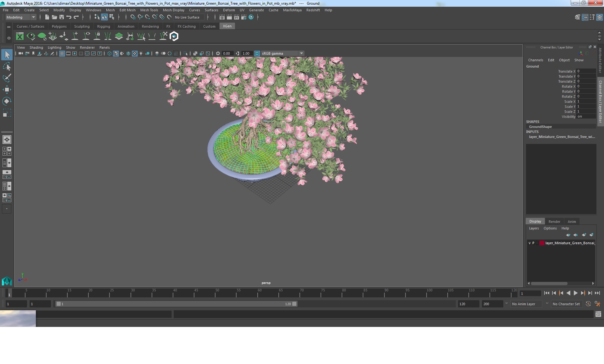Jump to end of playback range

point(597,293)
